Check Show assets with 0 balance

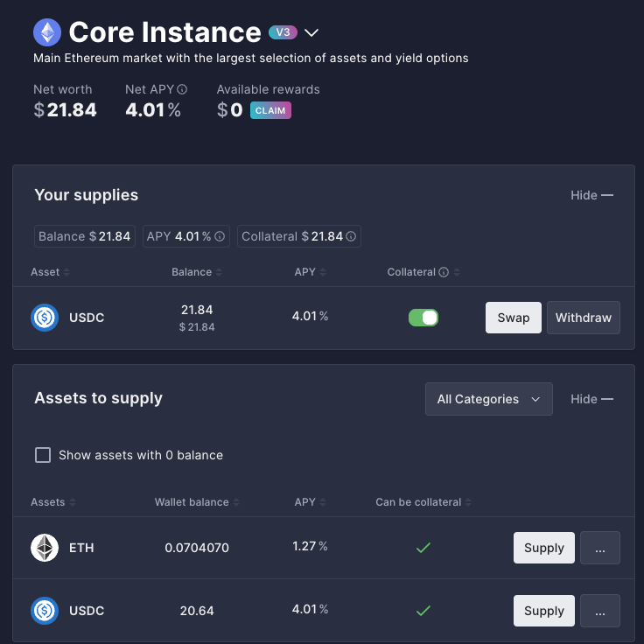42,455
